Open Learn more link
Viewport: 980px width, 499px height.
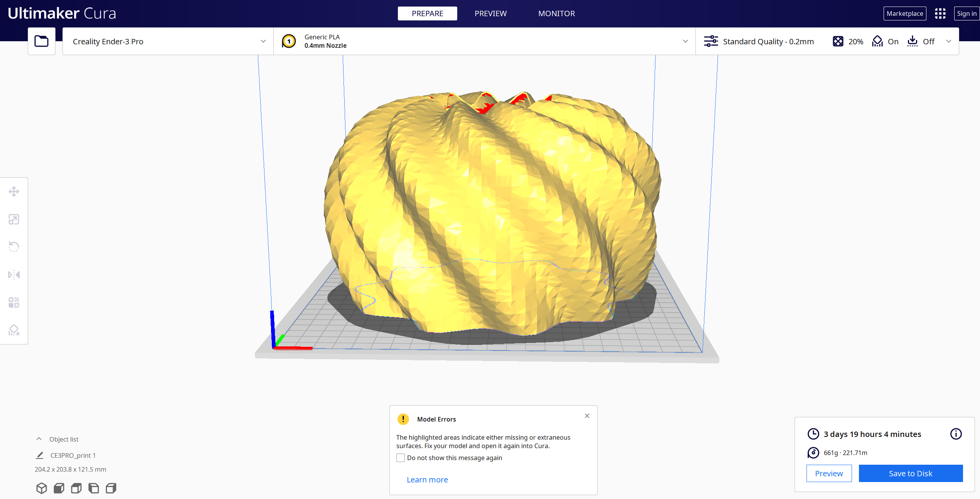[x=427, y=480]
